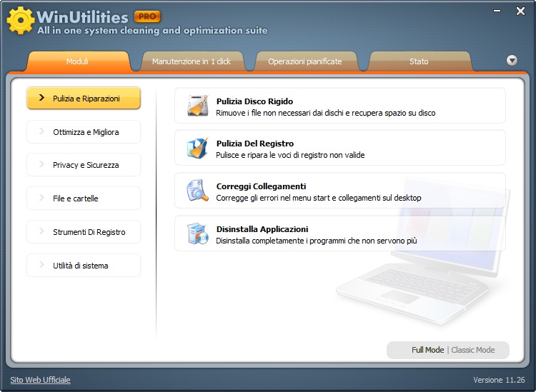Screen dimensions: 536x392
Task: Switch to Full Mode
Action: (x=427, y=350)
